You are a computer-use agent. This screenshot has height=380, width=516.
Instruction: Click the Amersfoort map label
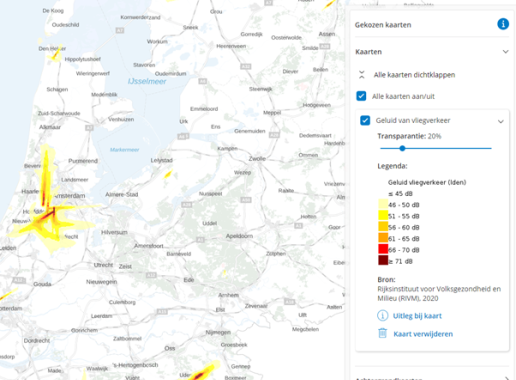tap(149, 246)
